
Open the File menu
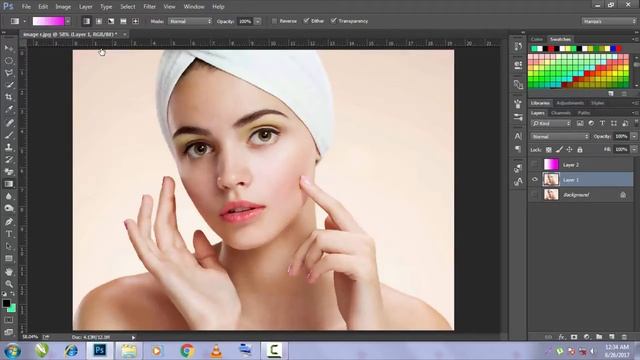click(x=26, y=7)
